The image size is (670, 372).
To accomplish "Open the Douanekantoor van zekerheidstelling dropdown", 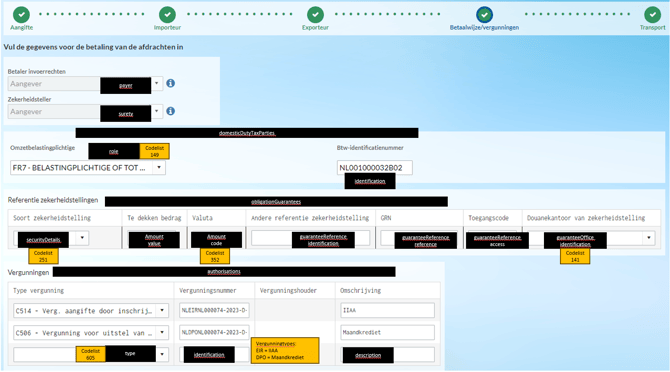I will click(x=649, y=237).
